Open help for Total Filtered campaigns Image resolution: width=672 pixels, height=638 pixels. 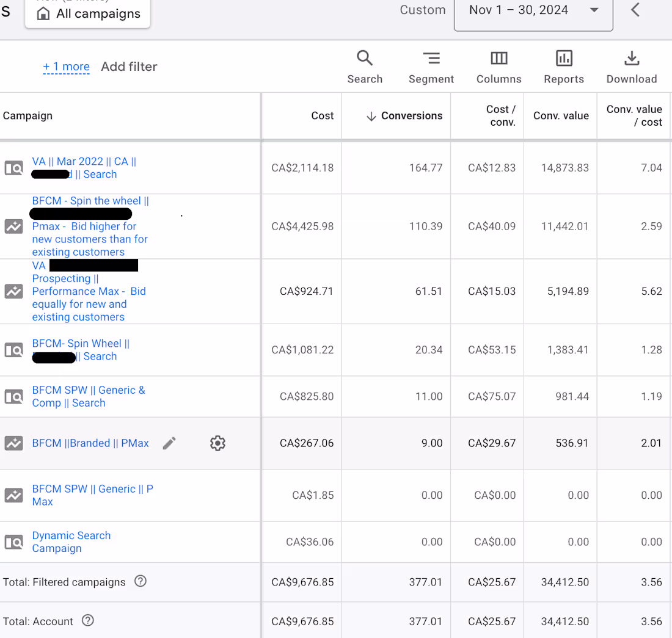[x=141, y=581]
